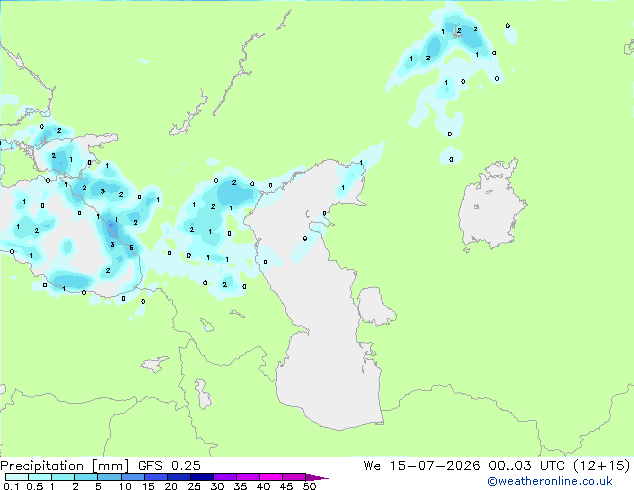Viewport: 634px width, 490px height.
Task: Click the '0.1' legend scale label
Action: [11, 486]
